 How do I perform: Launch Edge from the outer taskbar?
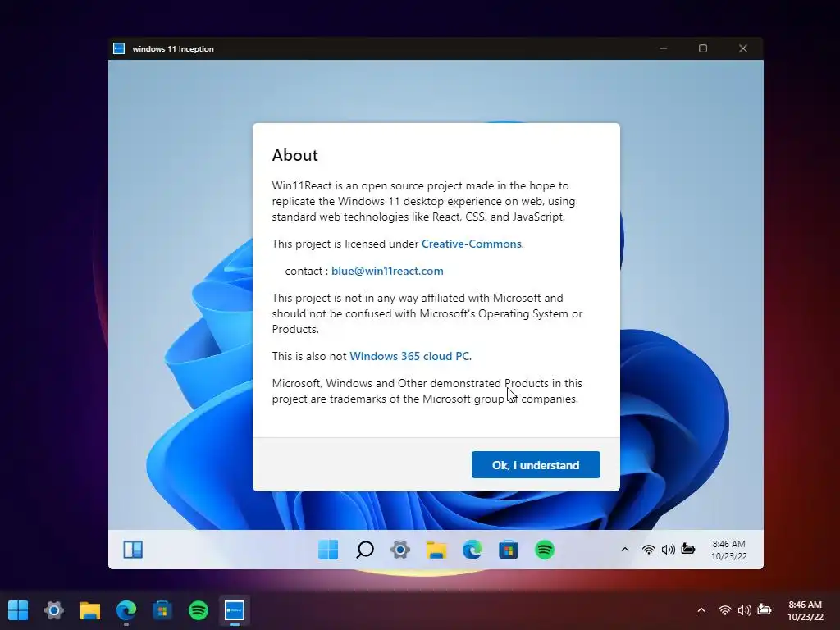126,609
